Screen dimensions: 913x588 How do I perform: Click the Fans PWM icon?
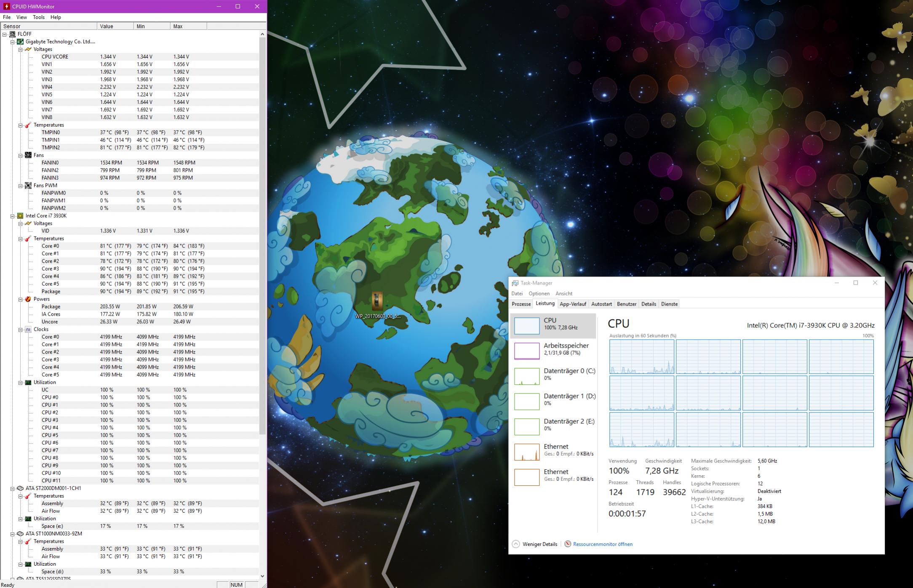pyautogui.click(x=28, y=186)
